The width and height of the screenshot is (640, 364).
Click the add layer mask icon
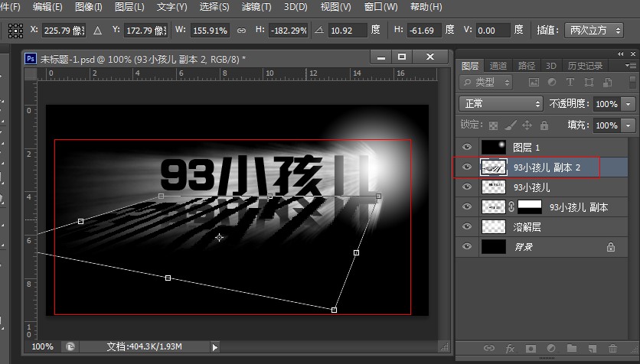point(531,349)
